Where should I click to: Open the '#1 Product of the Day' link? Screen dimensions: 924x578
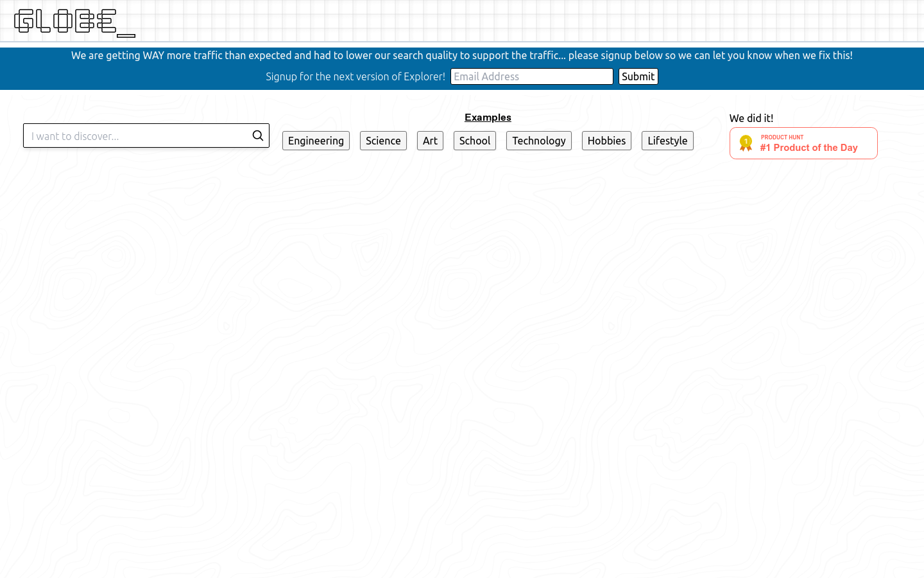(809, 148)
